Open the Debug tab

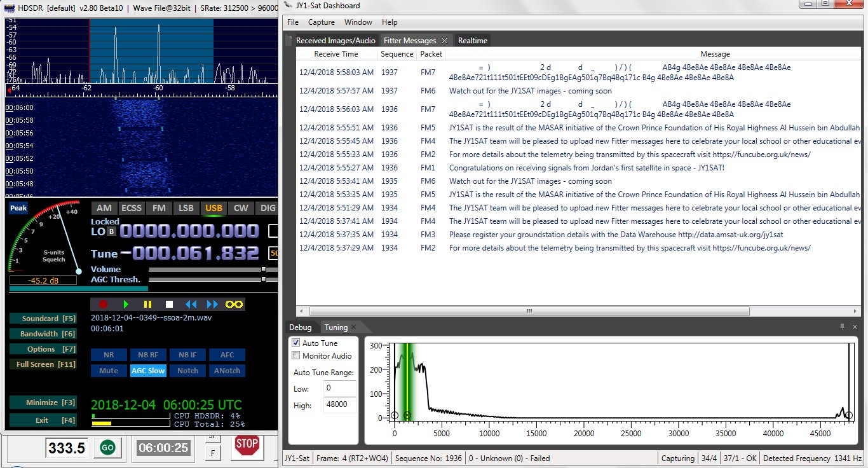tap(301, 327)
